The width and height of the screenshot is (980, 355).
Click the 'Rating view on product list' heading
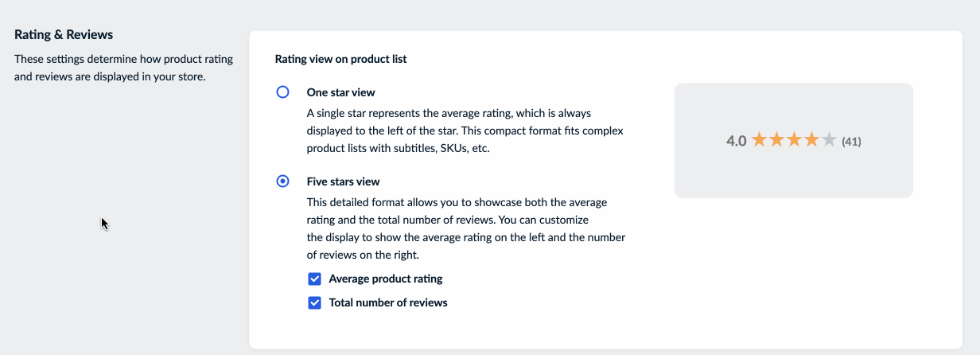[340, 59]
